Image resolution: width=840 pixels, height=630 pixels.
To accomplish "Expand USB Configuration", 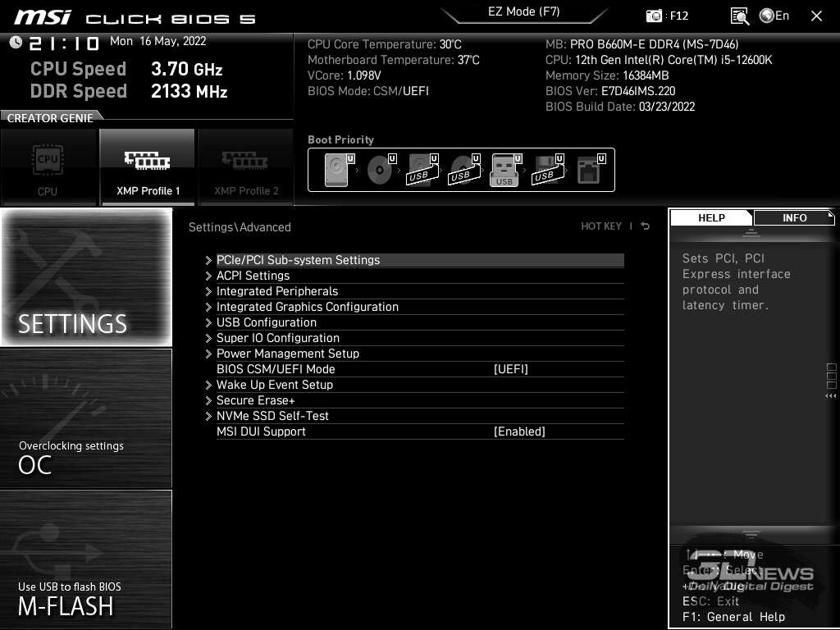I will coord(414,322).
